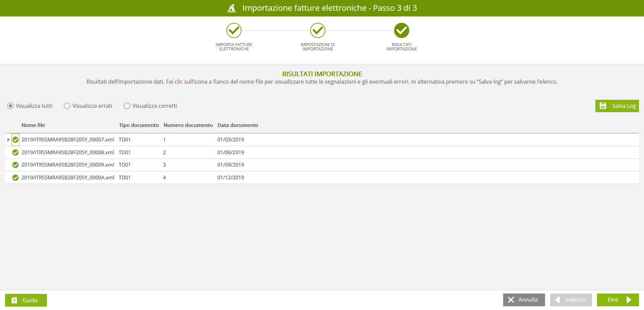644x310 pixels.
Task: Select file name 2019/ITRSSMRA95B28F205Y_0000A.xml
Action: point(68,178)
